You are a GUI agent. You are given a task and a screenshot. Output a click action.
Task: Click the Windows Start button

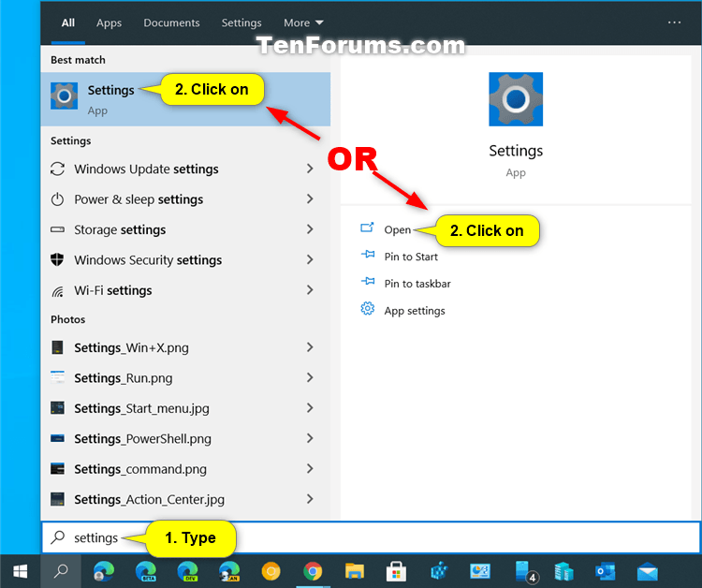[x=21, y=571]
